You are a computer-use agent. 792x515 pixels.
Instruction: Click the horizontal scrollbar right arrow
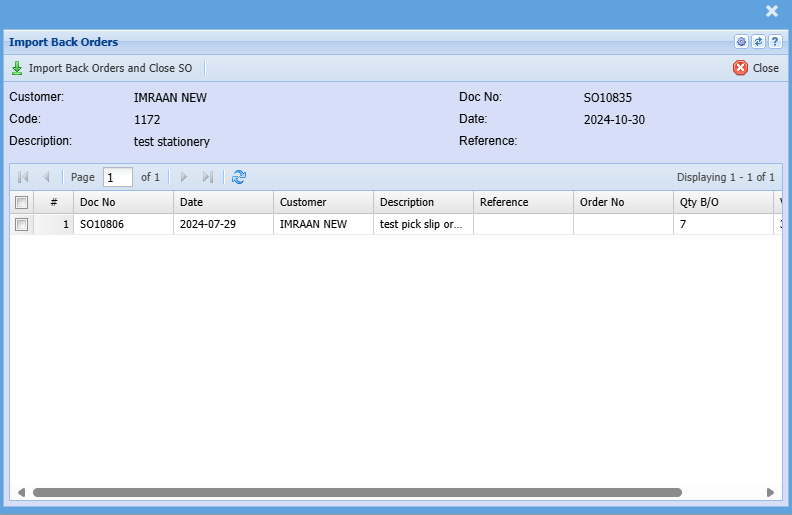770,492
